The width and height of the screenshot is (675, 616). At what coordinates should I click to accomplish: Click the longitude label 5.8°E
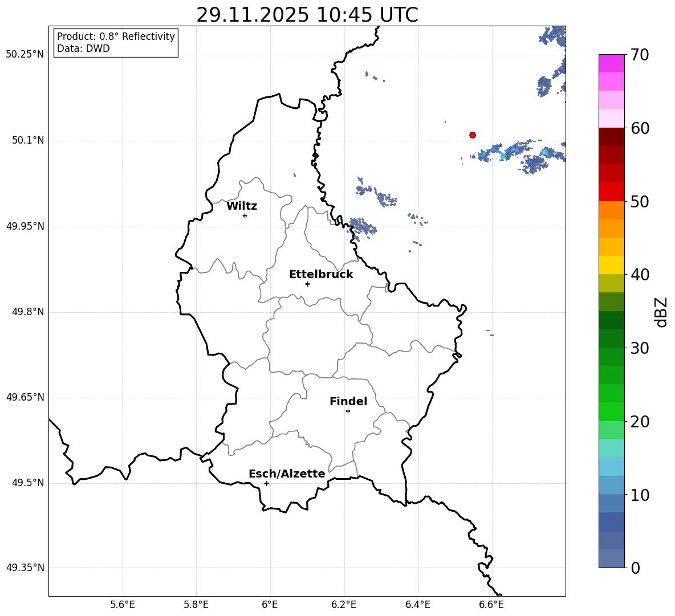(196, 605)
